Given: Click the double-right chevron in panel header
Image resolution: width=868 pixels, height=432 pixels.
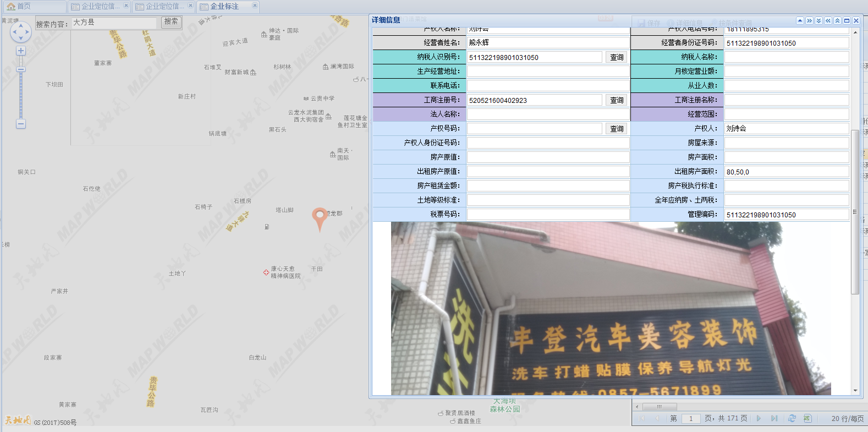Looking at the screenshot, I should (x=809, y=20).
